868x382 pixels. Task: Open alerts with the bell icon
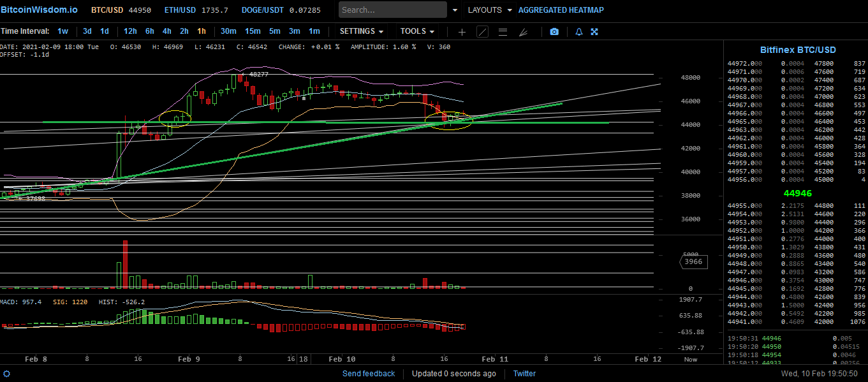pyautogui.click(x=579, y=31)
